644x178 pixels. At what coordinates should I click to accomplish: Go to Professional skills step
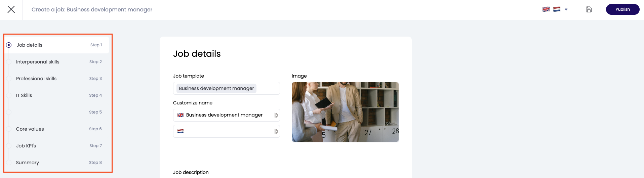[36, 79]
